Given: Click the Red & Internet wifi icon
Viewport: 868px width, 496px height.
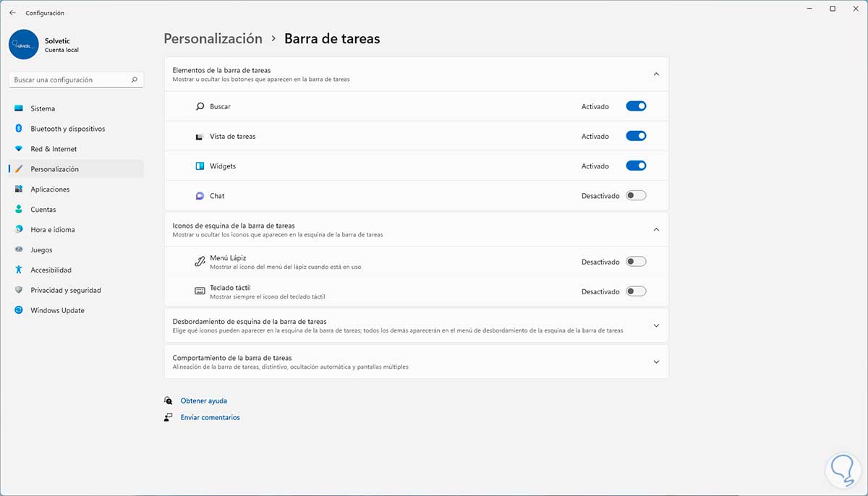Looking at the screenshot, I should coord(19,149).
